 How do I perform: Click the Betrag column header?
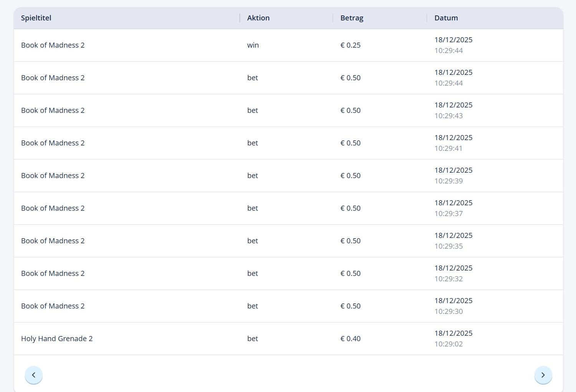352,18
